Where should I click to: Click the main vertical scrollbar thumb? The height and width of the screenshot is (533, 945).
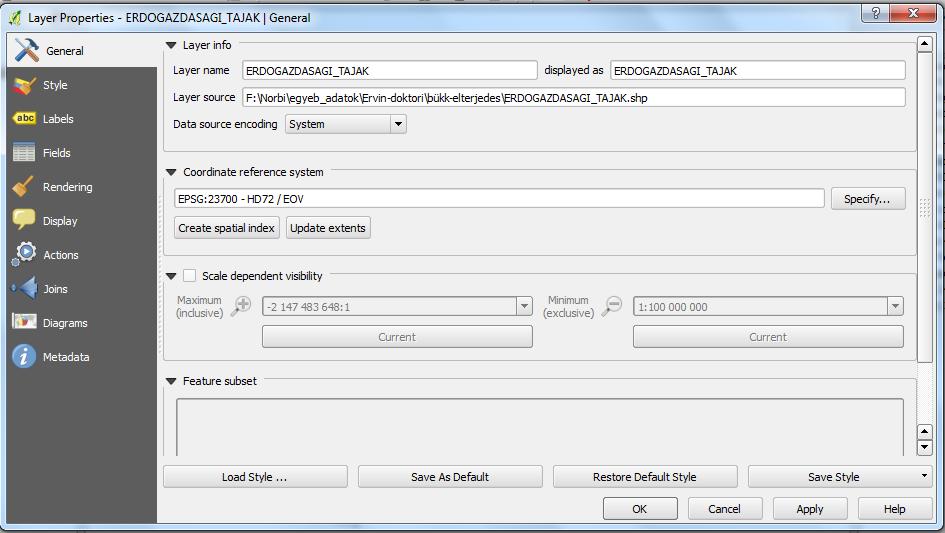(x=925, y=207)
